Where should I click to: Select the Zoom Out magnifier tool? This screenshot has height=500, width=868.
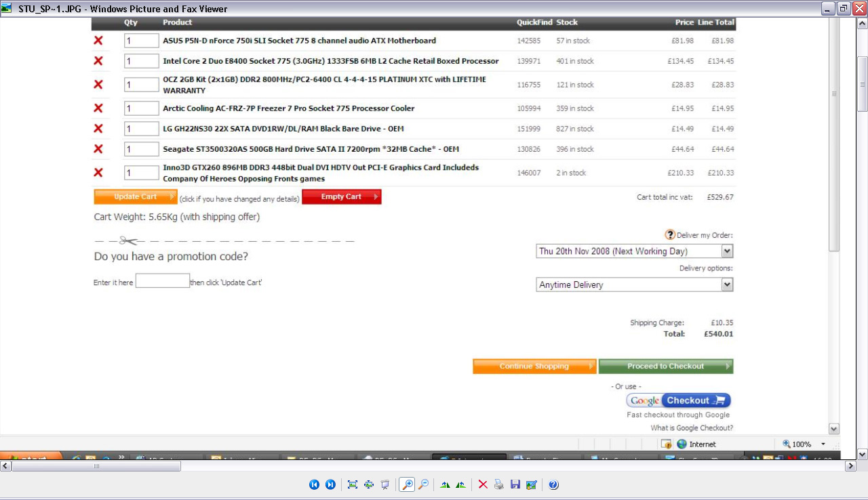pos(423,484)
